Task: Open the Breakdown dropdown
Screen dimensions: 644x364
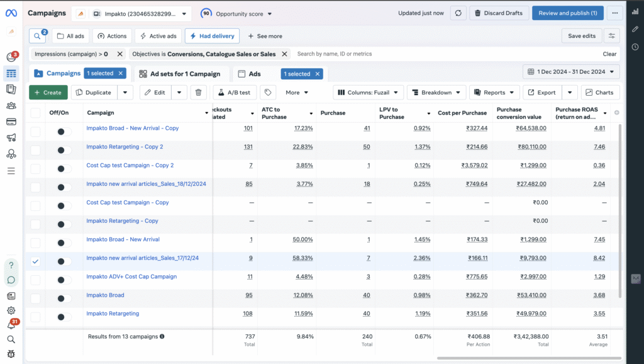Action: [436, 93]
